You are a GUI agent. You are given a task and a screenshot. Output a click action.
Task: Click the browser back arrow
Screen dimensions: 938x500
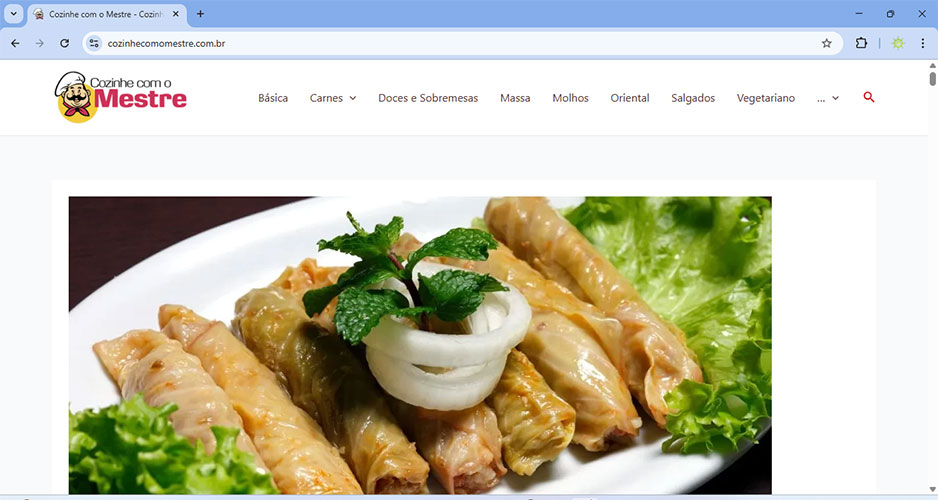(x=15, y=43)
